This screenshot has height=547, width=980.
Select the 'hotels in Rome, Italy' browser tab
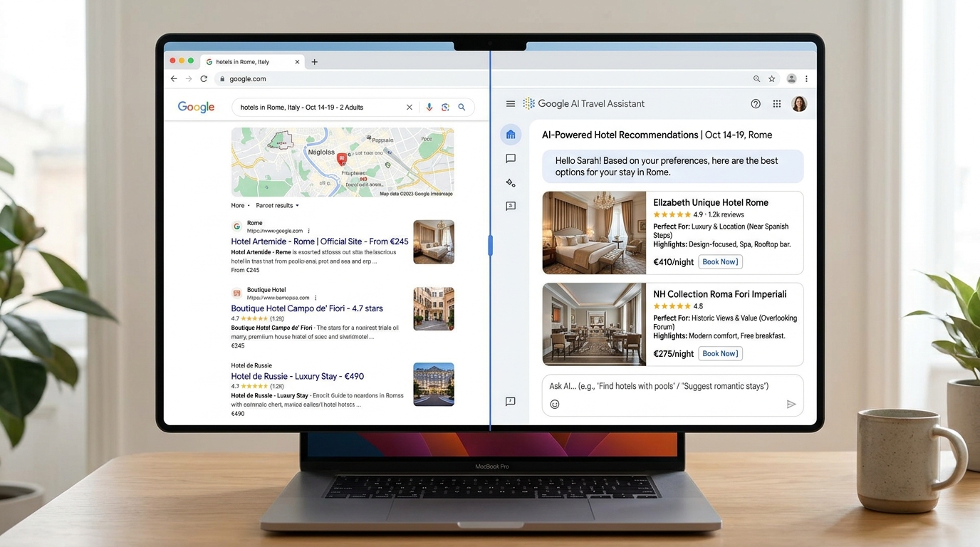tap(253, 62)
